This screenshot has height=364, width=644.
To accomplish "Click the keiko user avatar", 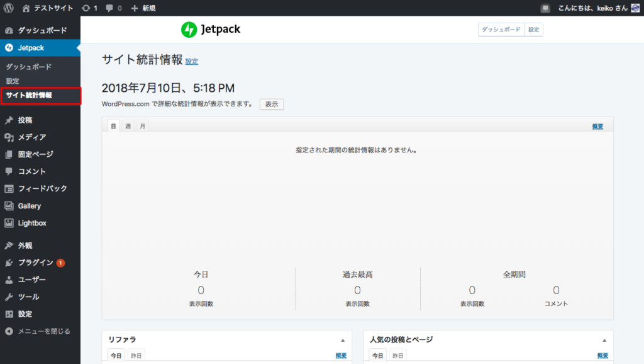I will 635,8.
